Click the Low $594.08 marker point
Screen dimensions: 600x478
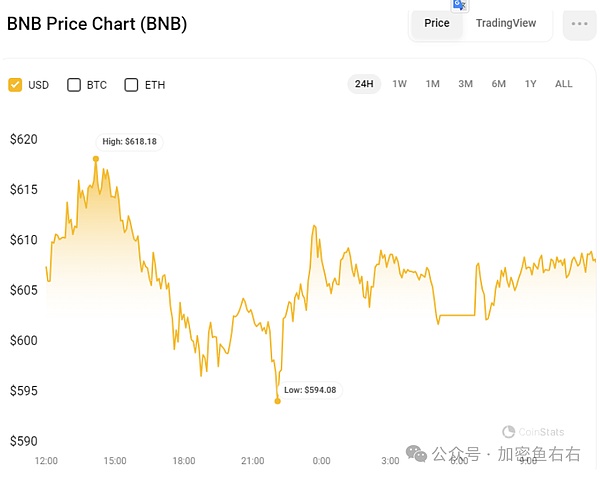[x=277, y=401]
